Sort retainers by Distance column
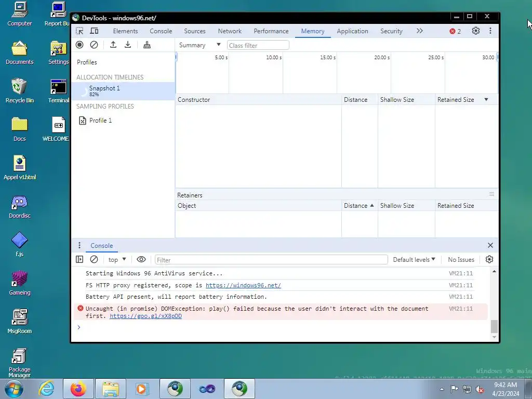This screenshot has width=532, height=399. point(359,206)
